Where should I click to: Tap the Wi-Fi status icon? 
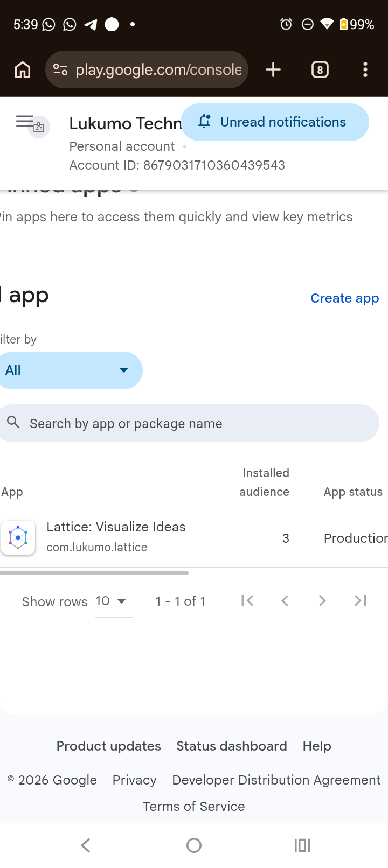(327, 24)
